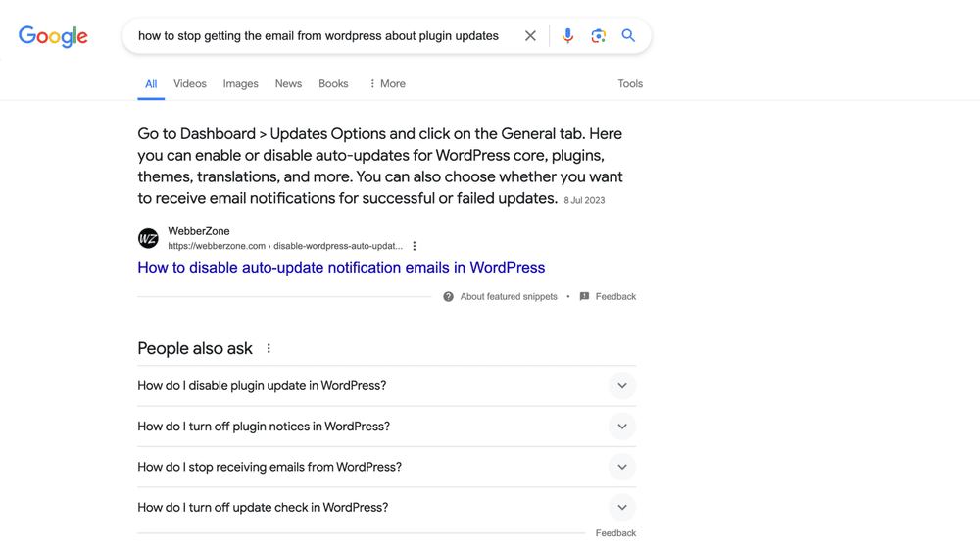Open Google Lens image search icon

coord(598,36)
